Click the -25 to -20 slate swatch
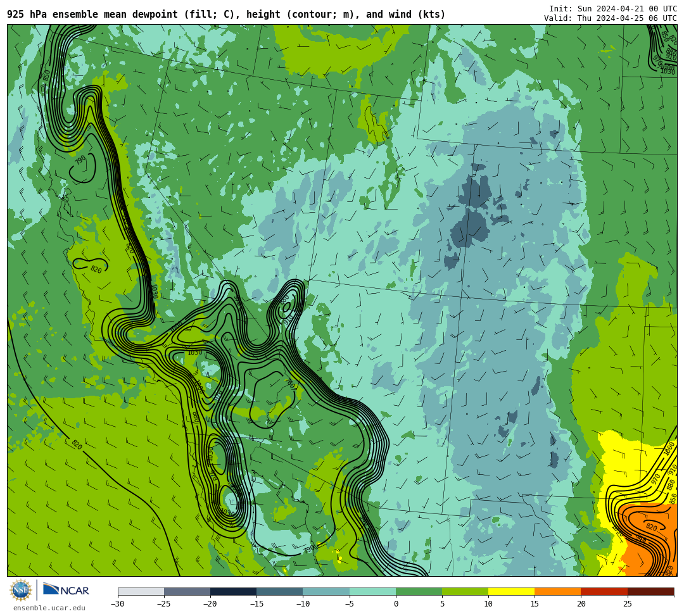 click(187, 591)
